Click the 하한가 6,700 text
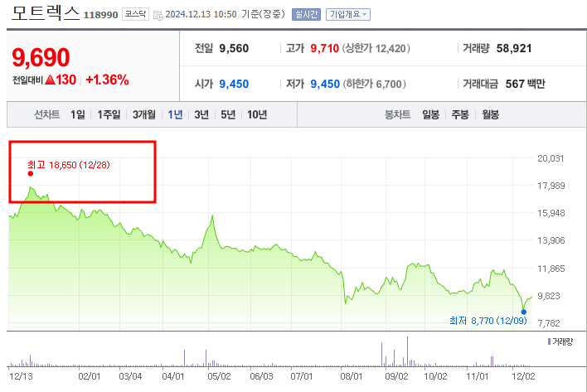587x392 pixels. (x=375, y=84)
